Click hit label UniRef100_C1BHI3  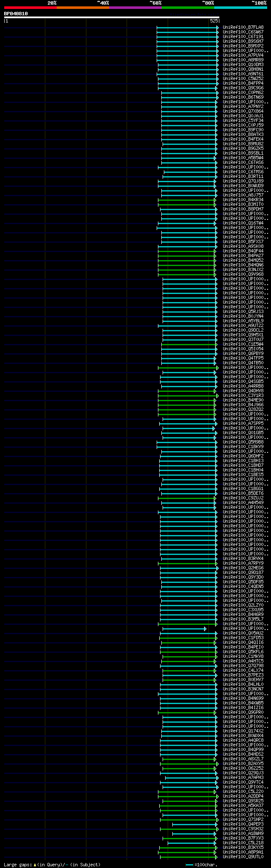[243, 460]
